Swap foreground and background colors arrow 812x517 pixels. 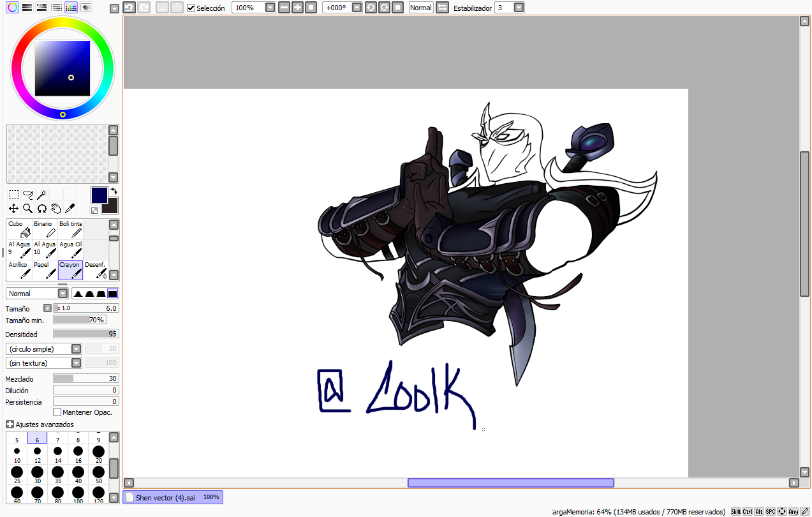click(x=114, y=191)
